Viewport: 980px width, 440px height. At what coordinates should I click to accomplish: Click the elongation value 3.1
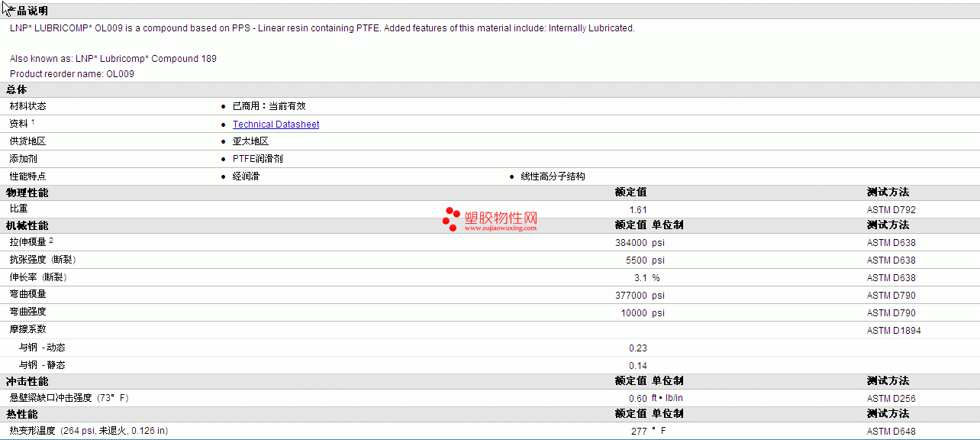tap(641, 278)
